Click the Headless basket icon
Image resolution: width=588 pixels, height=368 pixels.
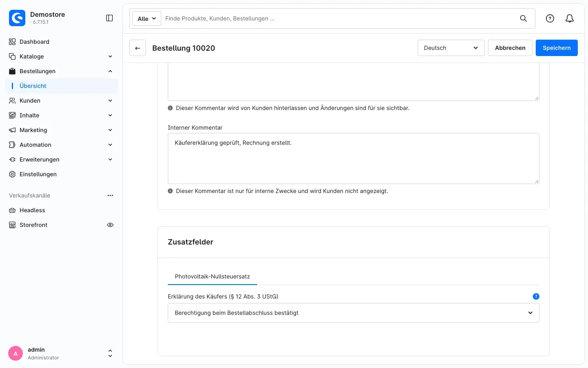[12, 210]
